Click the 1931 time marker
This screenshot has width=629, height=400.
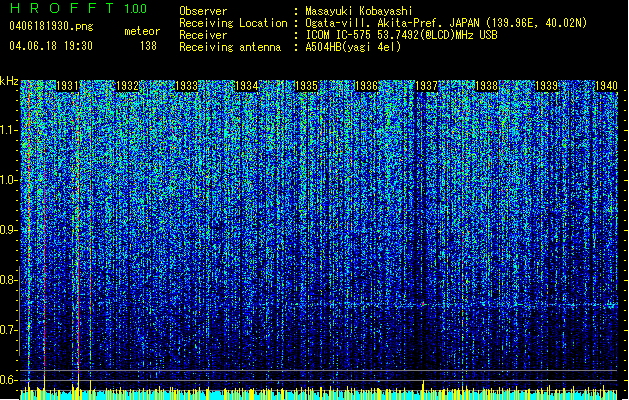pos(67,86)
